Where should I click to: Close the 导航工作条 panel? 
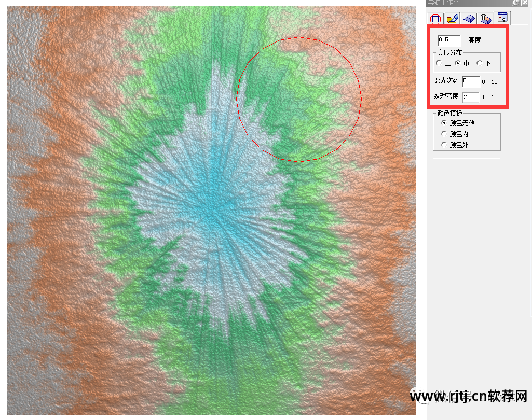point(525,3)
